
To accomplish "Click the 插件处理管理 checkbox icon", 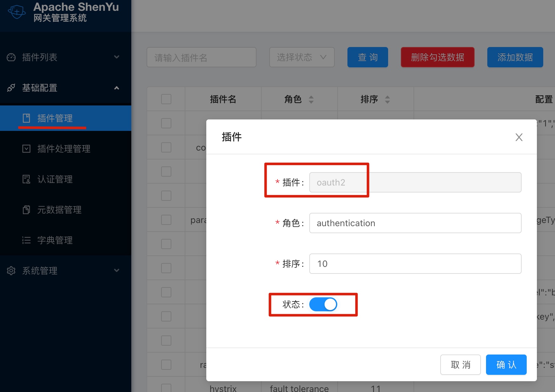I will click(27, 148).
